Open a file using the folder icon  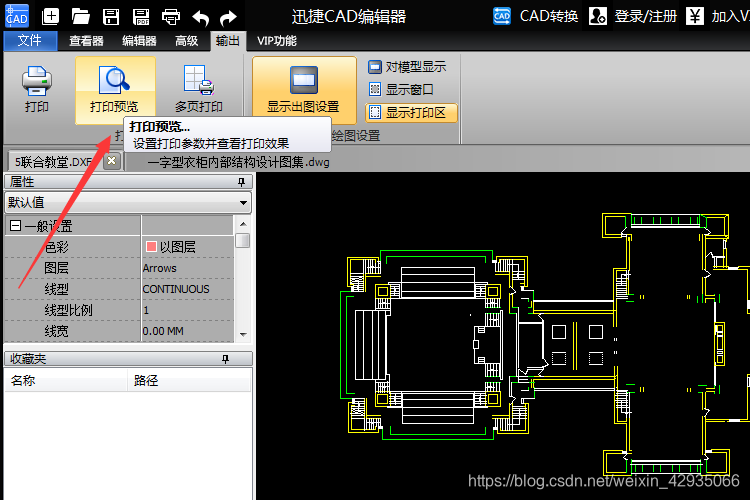point(80,17)
